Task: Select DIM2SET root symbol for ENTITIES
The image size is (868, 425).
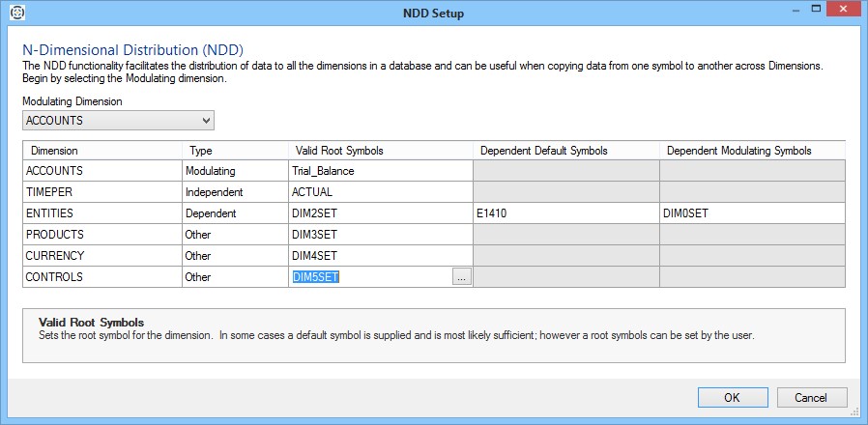Action: pos(379,213)
